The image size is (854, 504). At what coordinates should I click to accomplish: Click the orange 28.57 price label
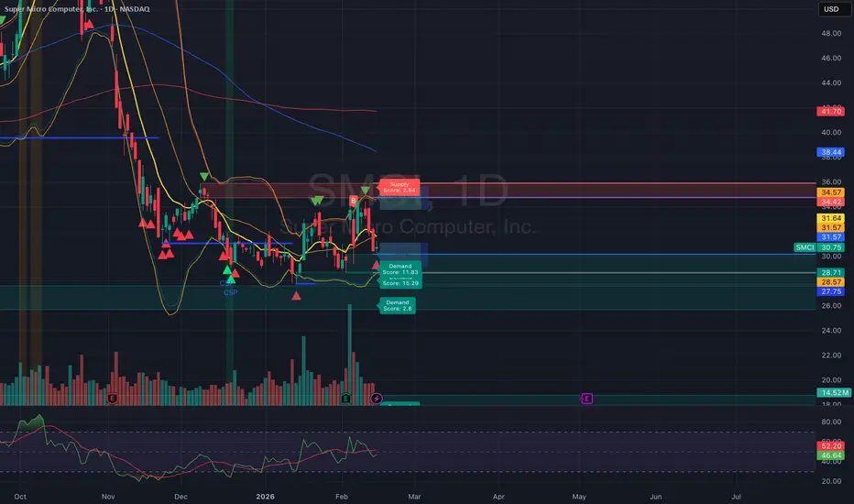tap(830, 281)
